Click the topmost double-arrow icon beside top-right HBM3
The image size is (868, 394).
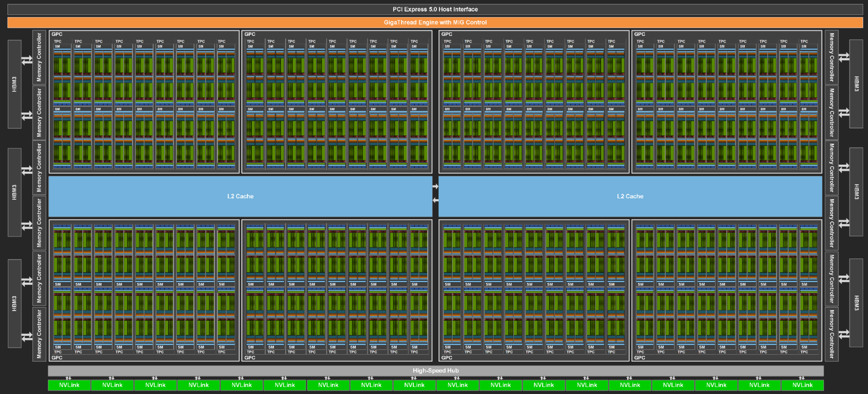pos(844,57)
